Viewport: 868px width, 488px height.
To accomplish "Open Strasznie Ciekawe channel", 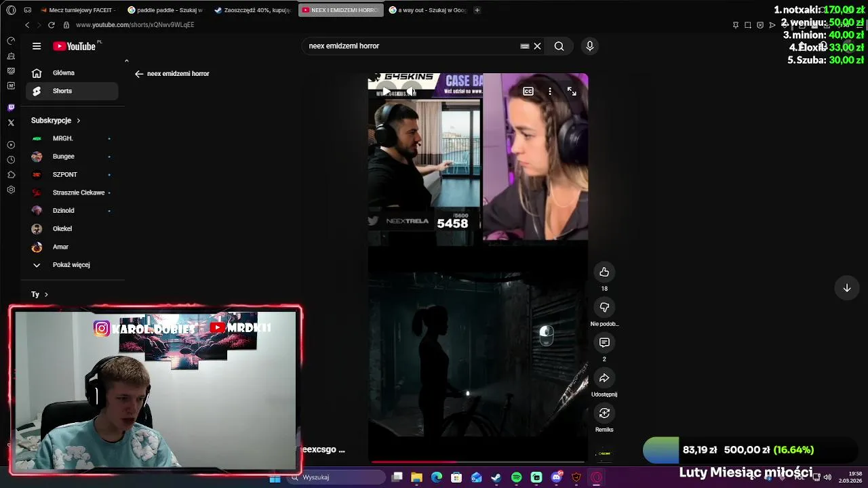I will click(x=72, y=192).
